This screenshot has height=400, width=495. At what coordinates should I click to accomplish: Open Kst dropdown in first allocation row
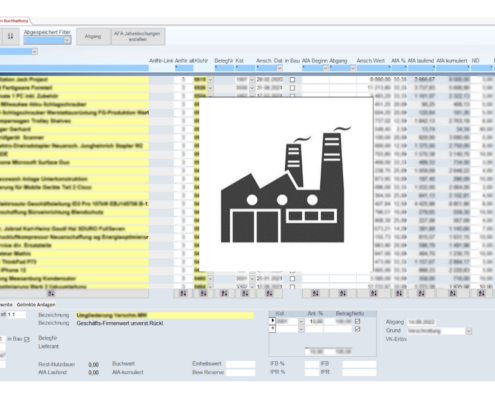[x=301, y=321]
